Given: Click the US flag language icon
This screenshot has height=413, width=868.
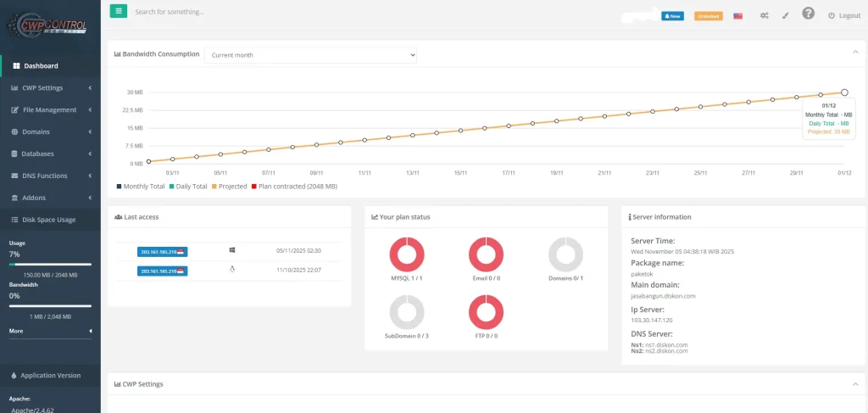Looking at the screenshot, I should pyautogui.click(x=738, y=16).
